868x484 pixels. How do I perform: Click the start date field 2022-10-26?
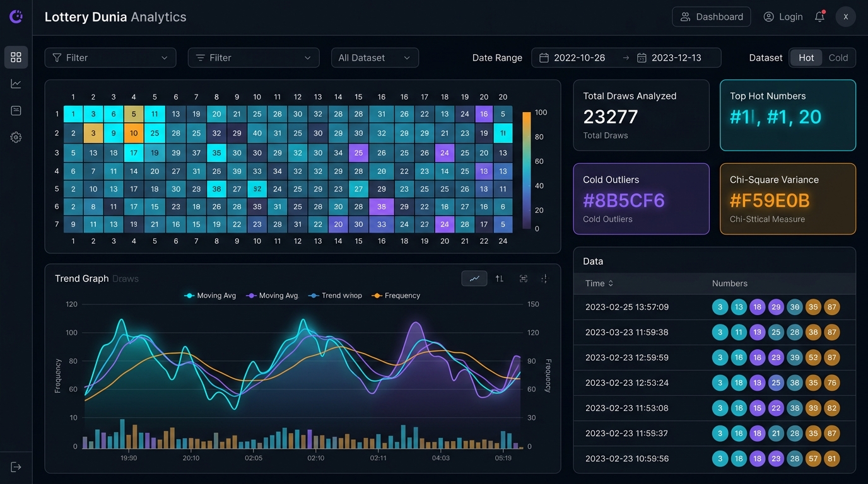(579, 58)
